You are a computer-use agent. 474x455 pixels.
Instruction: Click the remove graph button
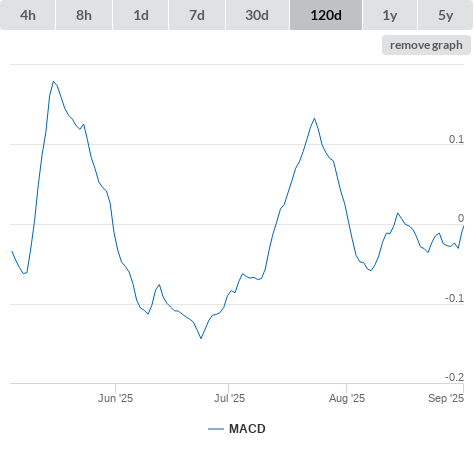coord(426,45)
